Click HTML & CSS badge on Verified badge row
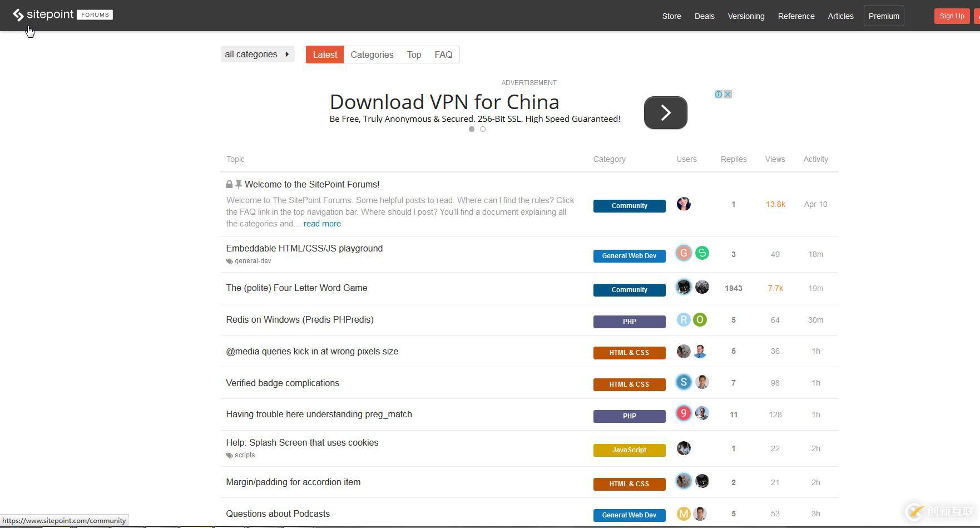This screenshot has width=980, height=528. 630,384
